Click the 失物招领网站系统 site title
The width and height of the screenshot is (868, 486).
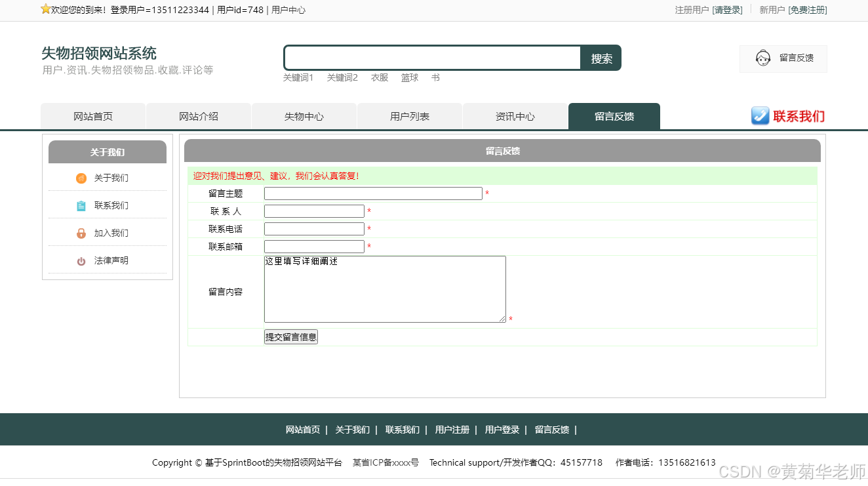[x=99, y=53]
